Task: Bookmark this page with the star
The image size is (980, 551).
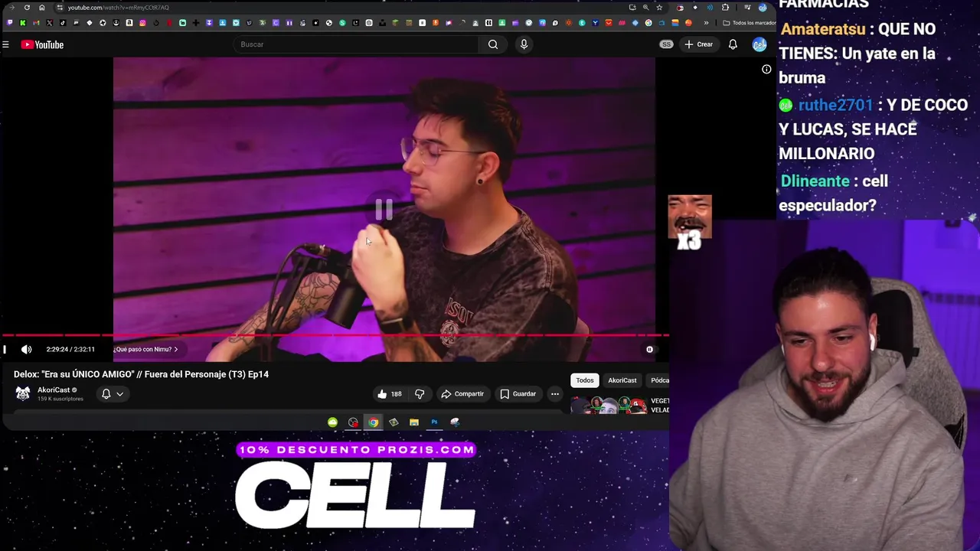Action: point(659,8)
